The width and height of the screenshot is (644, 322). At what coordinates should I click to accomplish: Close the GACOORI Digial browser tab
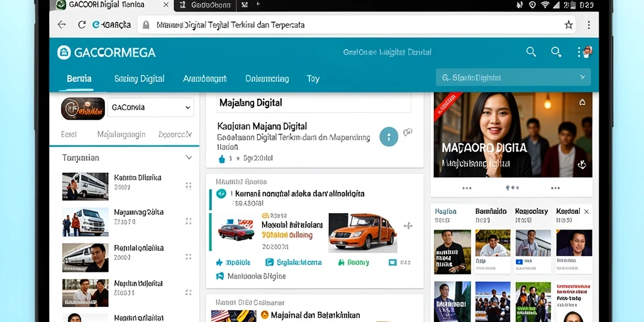coord(166,5)
